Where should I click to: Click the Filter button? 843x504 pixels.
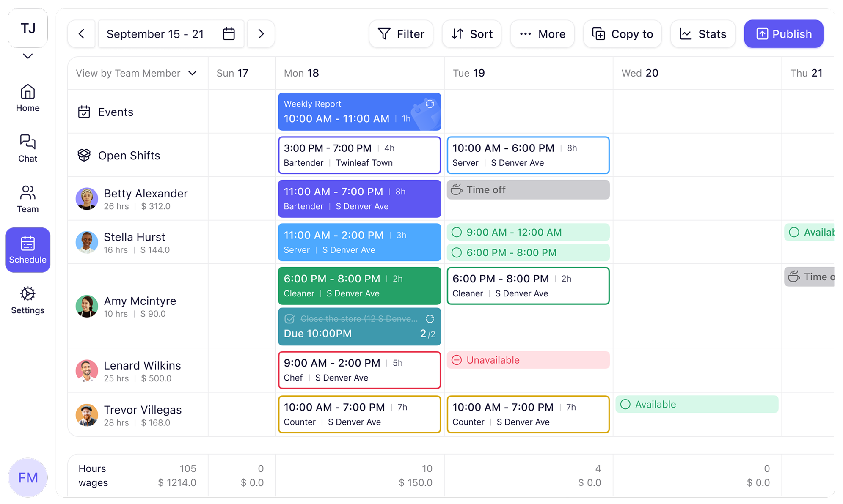tap(401, 34)
